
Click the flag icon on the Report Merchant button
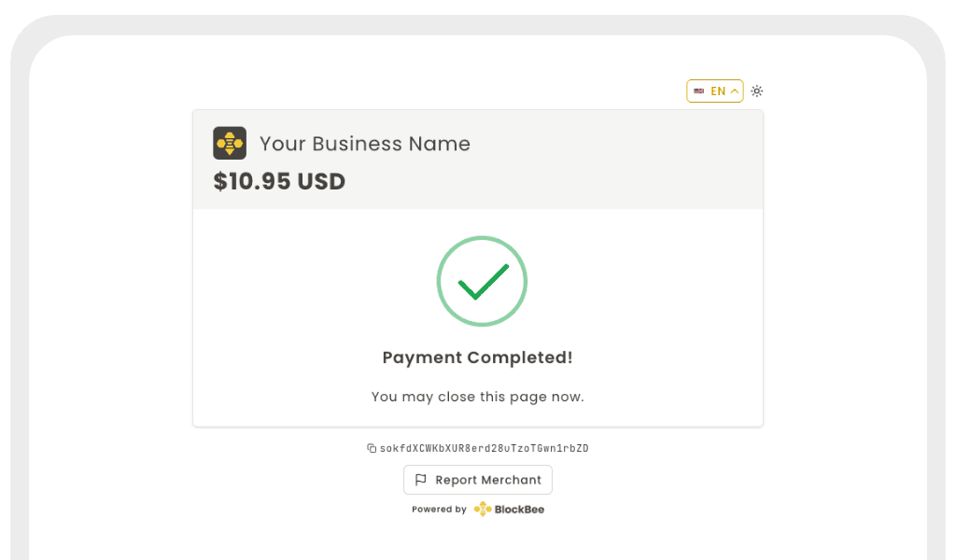421,480
